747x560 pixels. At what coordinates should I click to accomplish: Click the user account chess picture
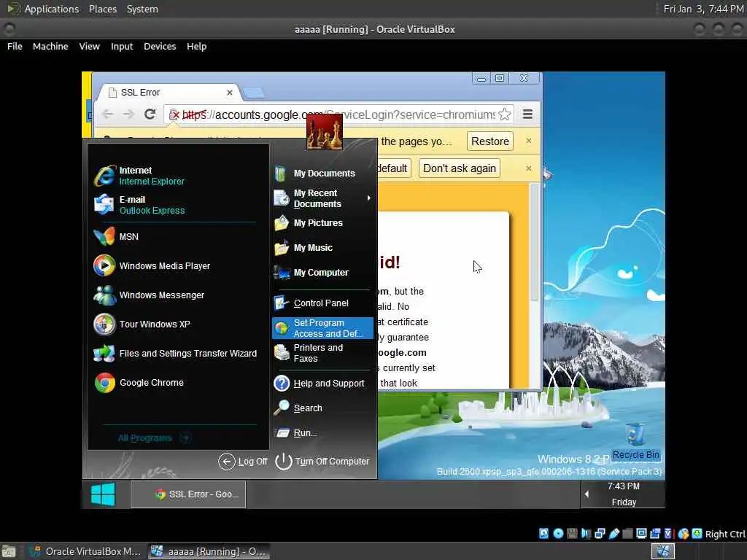click(325, 132)
